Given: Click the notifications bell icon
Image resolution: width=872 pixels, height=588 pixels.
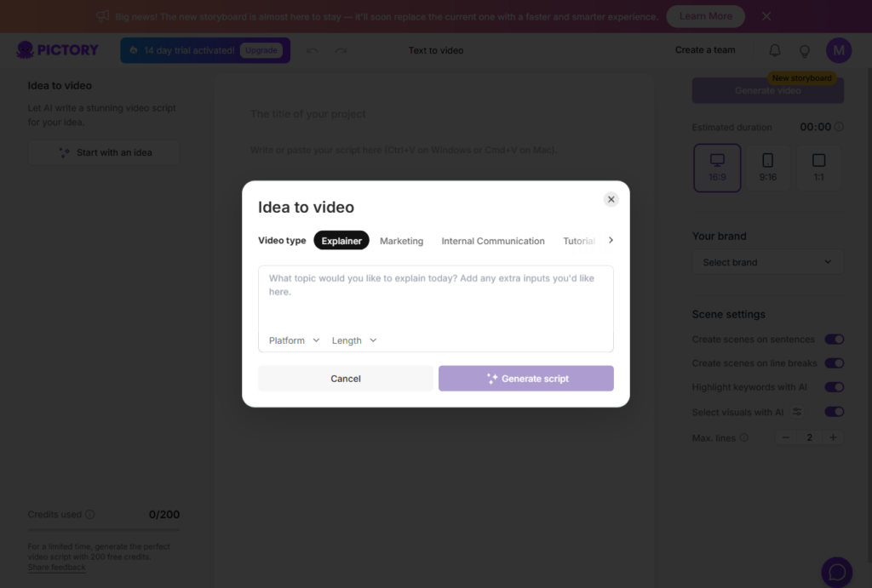Looking at the screenshot, I should coord(775,51).
